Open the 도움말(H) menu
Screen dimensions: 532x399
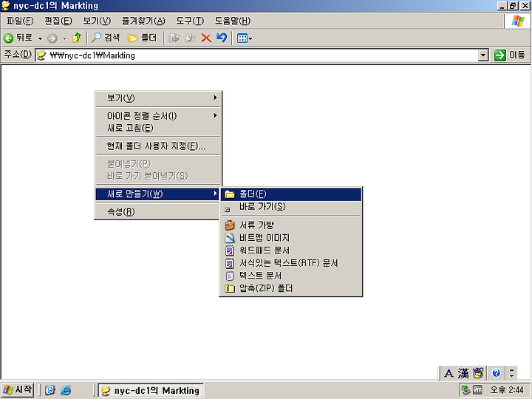click(x=233, y=21)
